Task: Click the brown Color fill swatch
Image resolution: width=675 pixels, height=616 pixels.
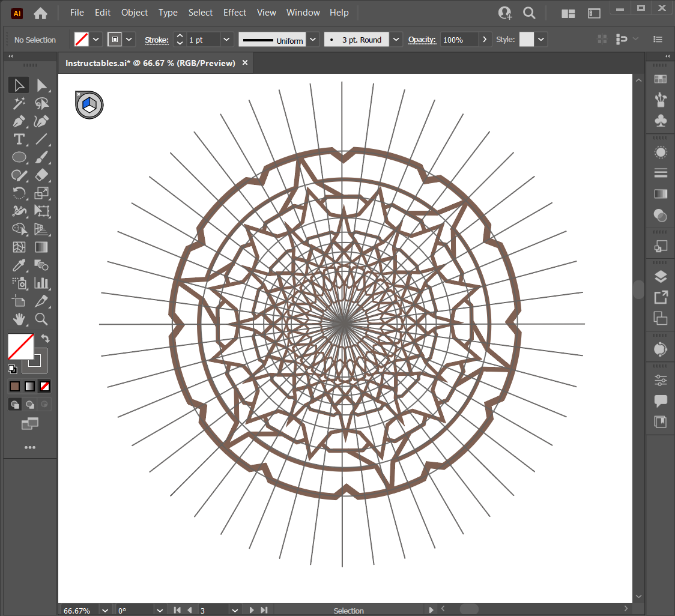Action: [x=15, y=386]
